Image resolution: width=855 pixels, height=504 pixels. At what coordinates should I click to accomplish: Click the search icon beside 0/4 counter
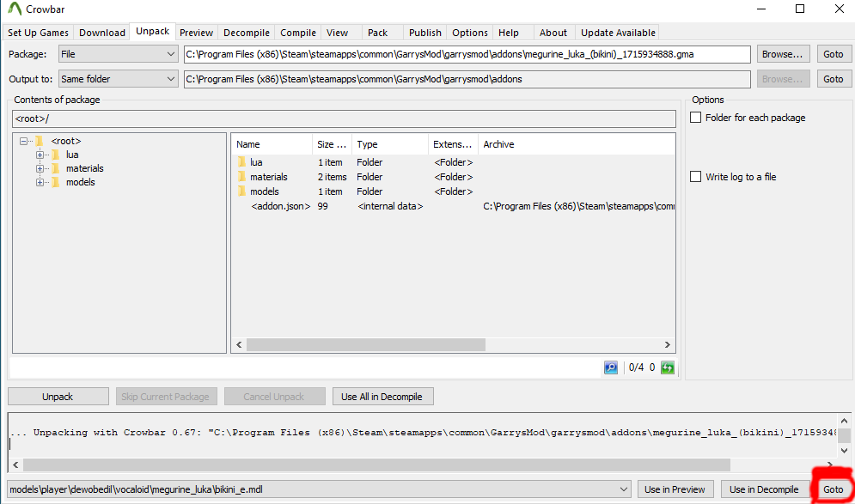pyautogui.click(x=611, y=367)
